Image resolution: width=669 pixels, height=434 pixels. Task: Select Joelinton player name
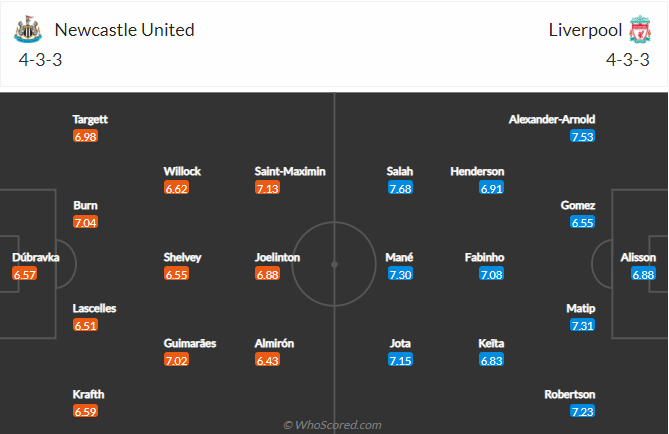tap(277, 257)
